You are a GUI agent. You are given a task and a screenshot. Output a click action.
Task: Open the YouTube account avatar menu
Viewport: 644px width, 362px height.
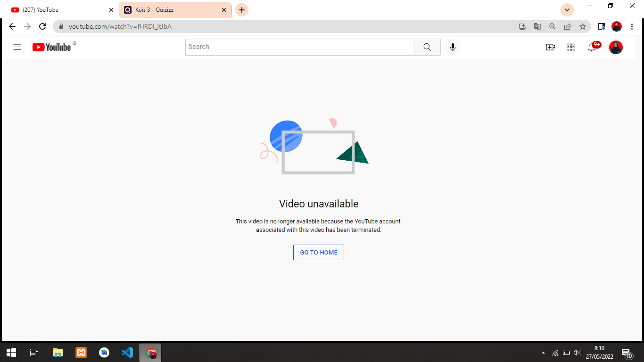[616, 47]
